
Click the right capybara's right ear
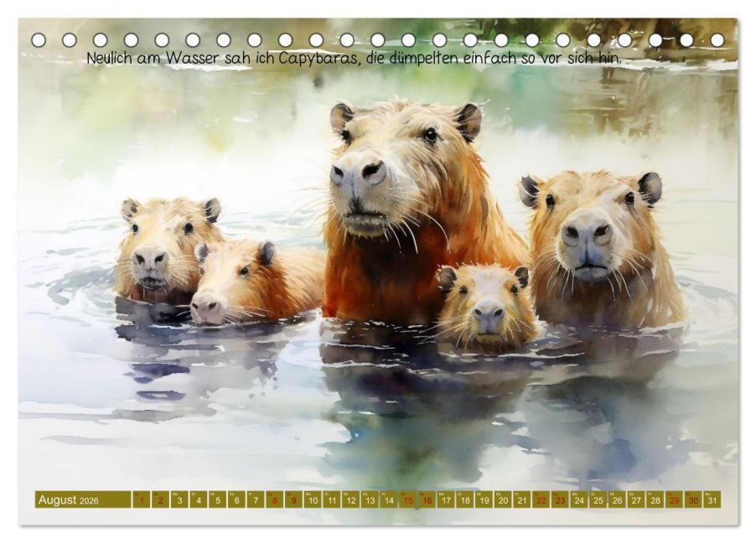[x=650, y=187]
